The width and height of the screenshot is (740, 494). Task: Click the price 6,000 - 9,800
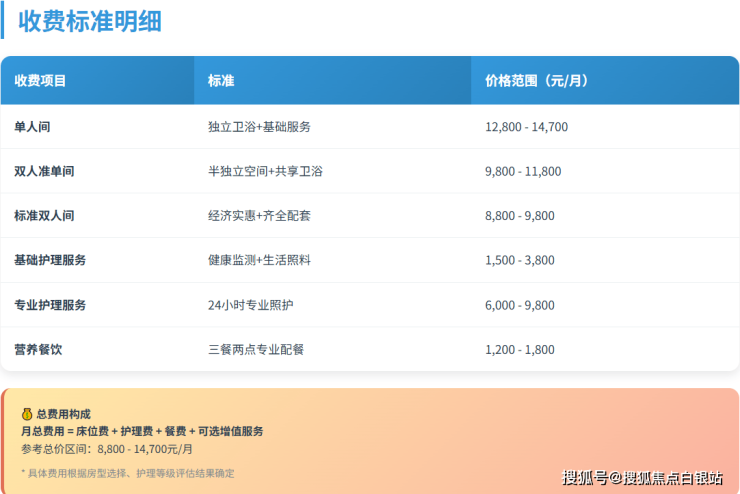[x=520, y=305]
